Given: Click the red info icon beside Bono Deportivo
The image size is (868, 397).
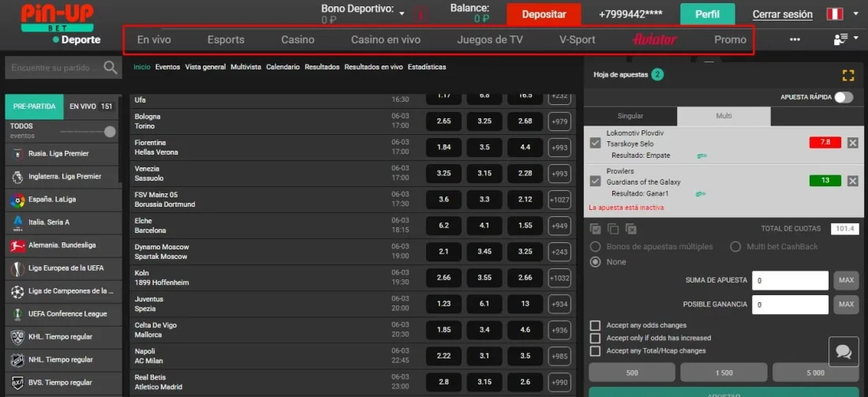Looking at the screenshot, I should tap(420, 15).
